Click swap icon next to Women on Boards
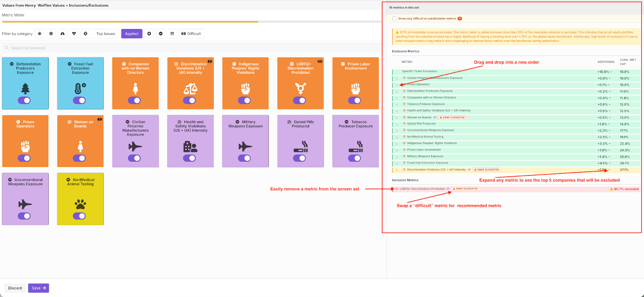644x297 pixels. click(x=435, y=118)
